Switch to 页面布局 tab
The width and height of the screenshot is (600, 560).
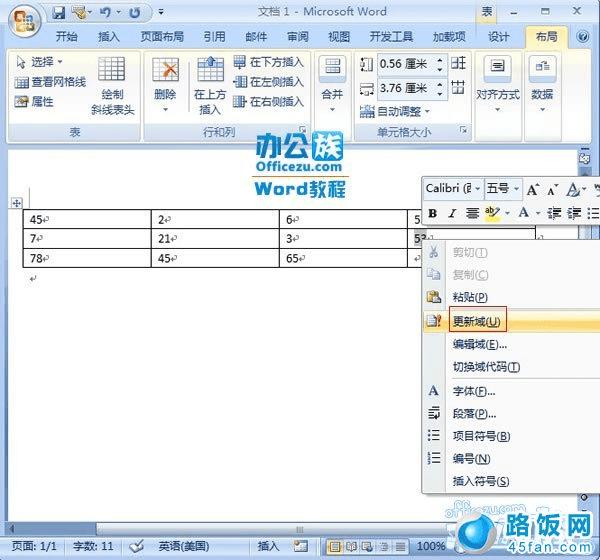coord(162,37)
